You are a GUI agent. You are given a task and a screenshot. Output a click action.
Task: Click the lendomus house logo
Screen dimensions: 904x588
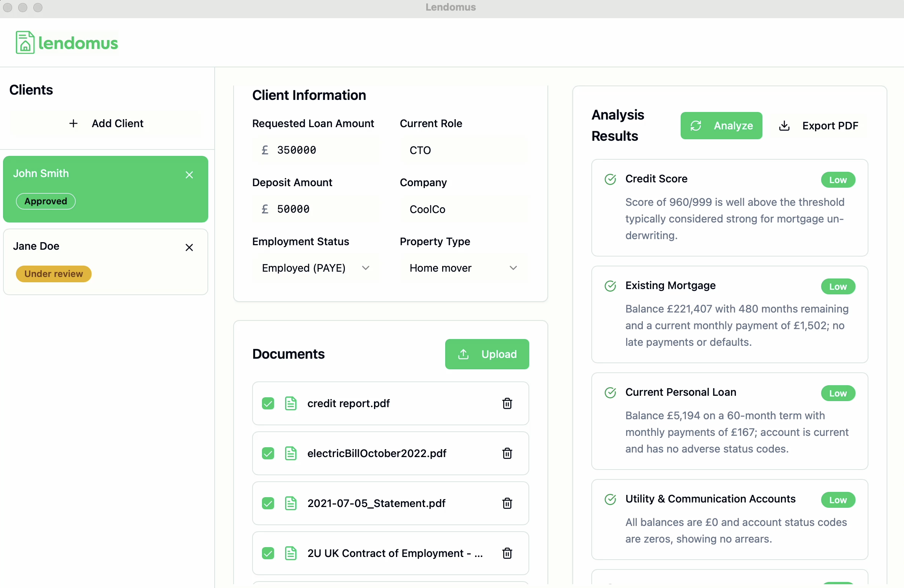[x=25, y=42]
